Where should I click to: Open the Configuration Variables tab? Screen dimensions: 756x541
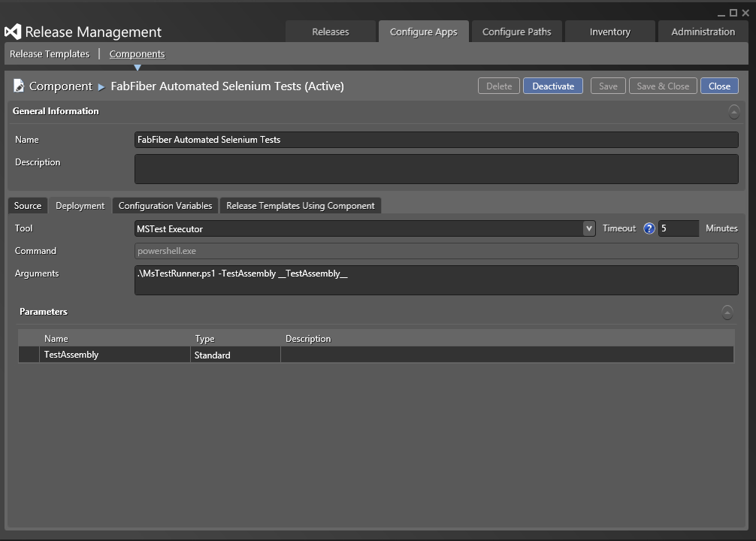165,206
